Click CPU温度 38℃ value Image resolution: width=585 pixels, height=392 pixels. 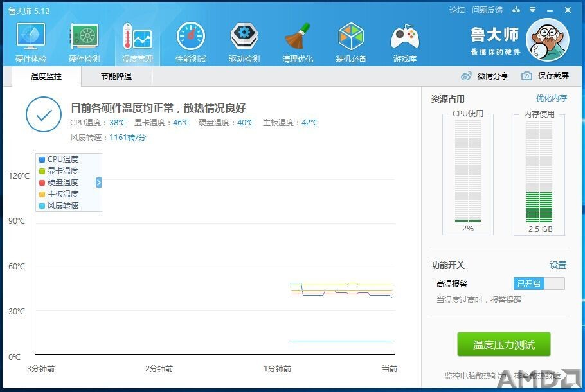118,122
